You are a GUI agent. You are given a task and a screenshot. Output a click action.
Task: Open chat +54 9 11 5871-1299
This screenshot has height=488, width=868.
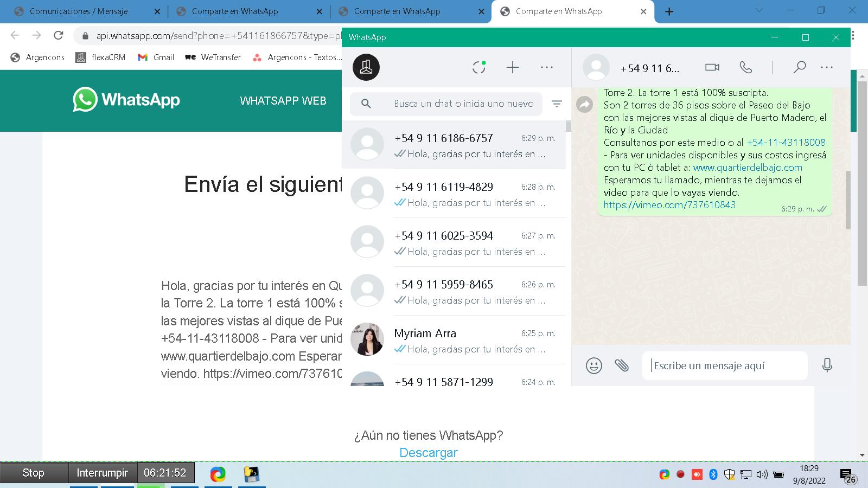click(x=454, y=376)
